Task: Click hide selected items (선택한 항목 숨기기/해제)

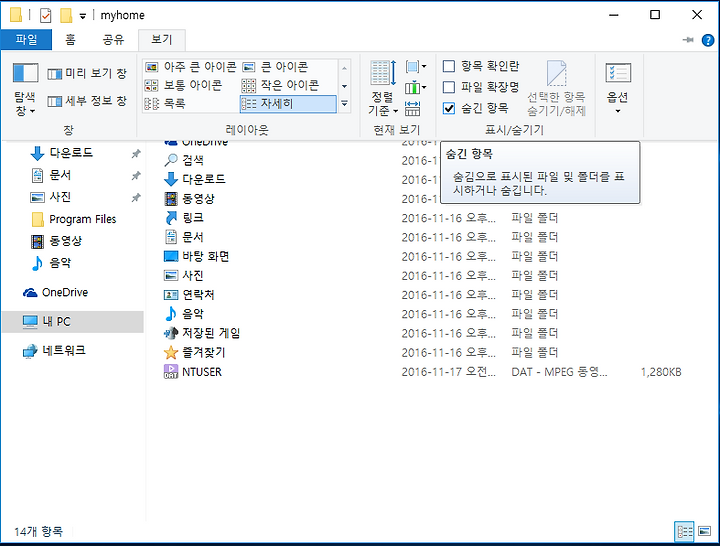Action: (556, 88)
